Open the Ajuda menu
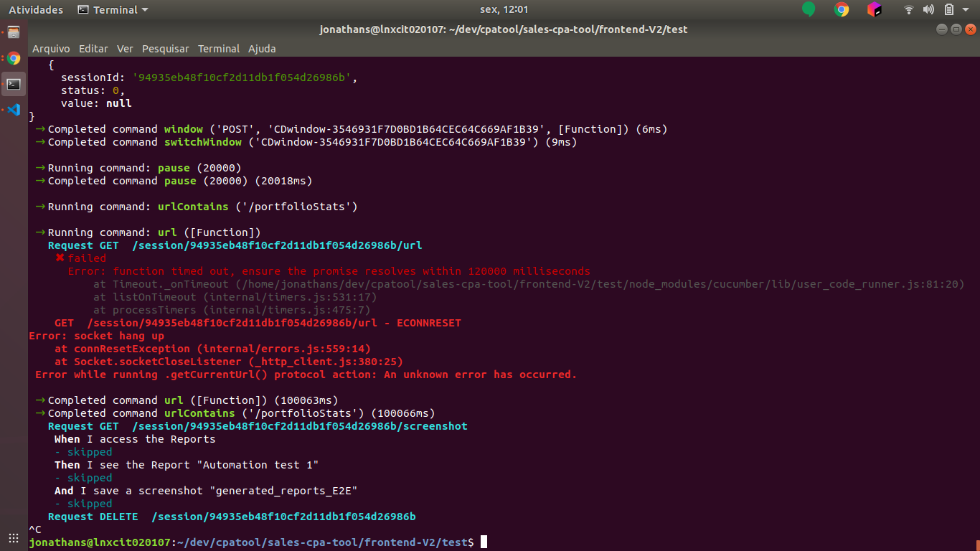This screenshot has width=980, height=551. click(x=262, y=48)
